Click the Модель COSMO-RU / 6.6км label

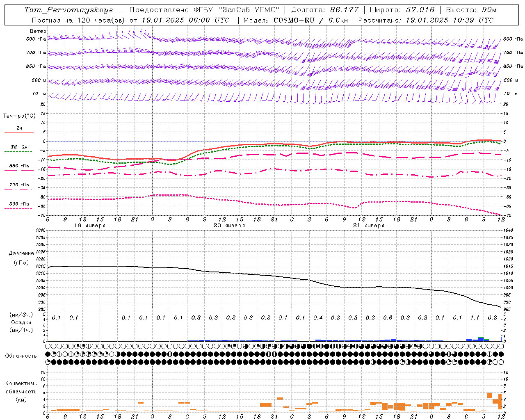point(295,20)
